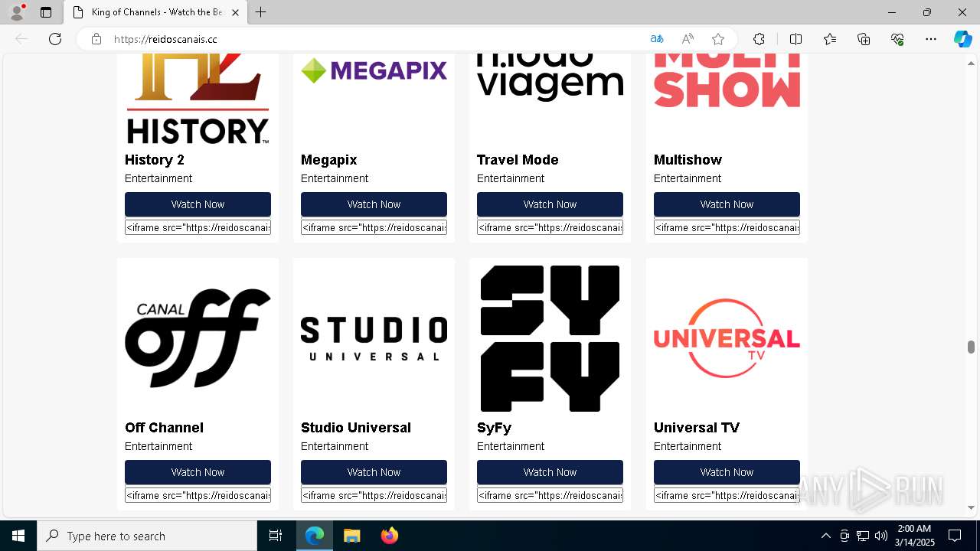This screenshot has height=551, width=980.
Task: Go back to previous page
Action: tap(21, 39)
